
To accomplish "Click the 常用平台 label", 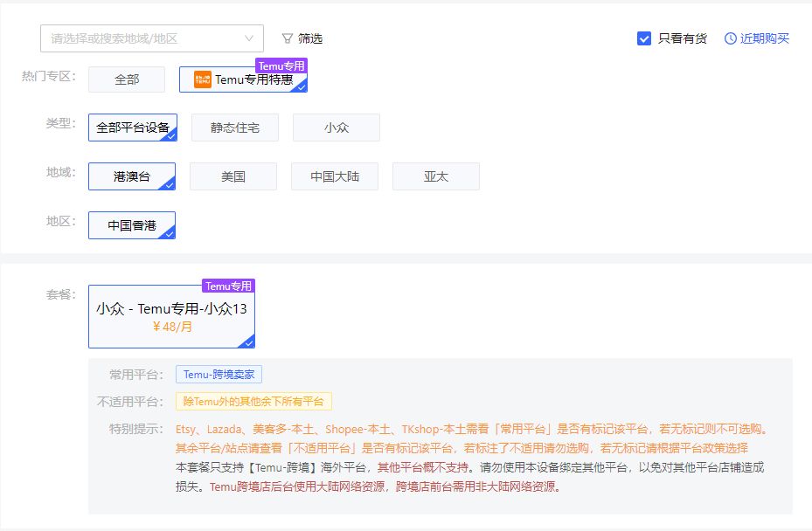I will click(x=136, y=374).
